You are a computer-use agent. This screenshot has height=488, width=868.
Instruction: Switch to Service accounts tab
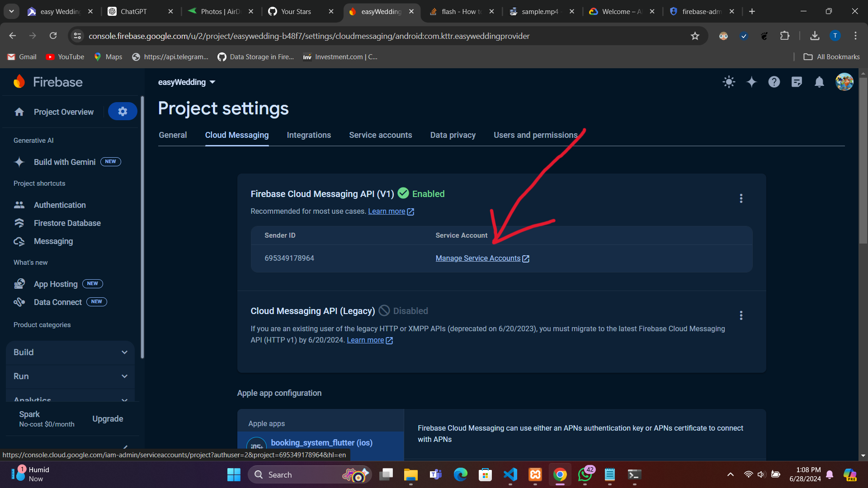[x=380, y=135]
